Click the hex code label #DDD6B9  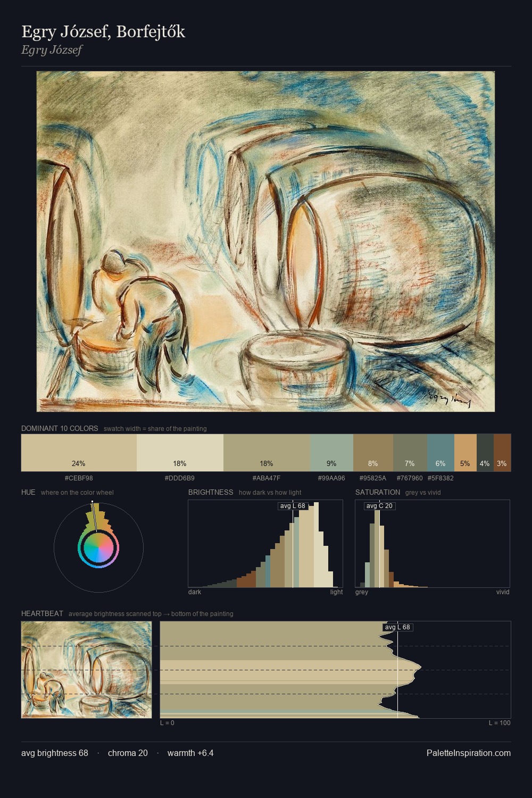(180, 478)
